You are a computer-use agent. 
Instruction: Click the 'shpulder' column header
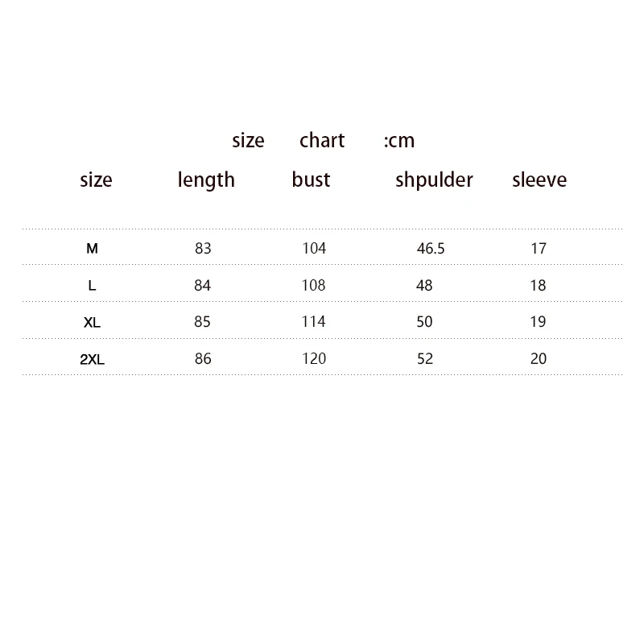(434, 180)
